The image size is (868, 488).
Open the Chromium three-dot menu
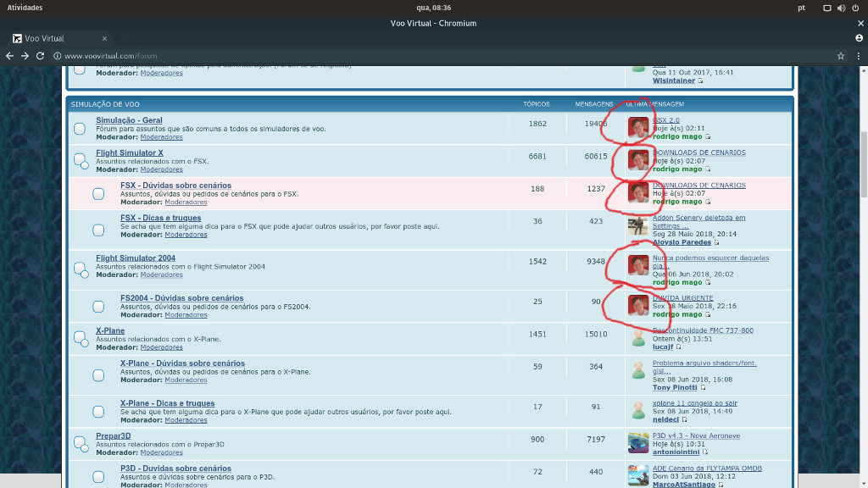coord(859,56)
